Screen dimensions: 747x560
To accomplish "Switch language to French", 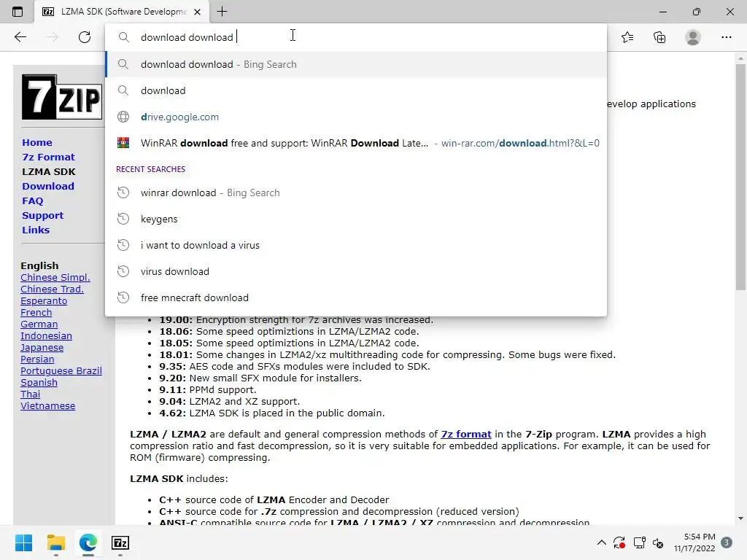I will (36, 312).
